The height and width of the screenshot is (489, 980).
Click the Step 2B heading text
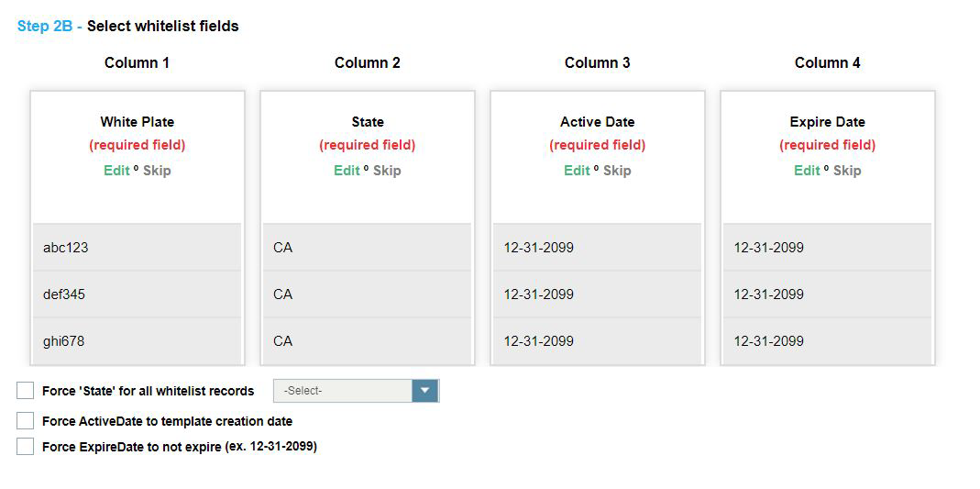128,27
